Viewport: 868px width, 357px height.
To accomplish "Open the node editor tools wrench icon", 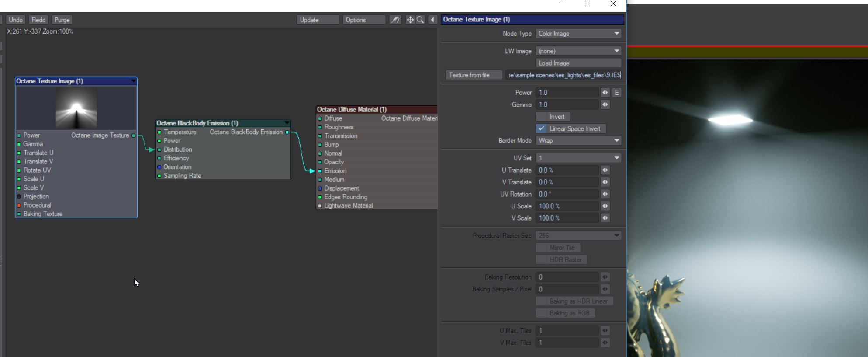I will (395, 20).
